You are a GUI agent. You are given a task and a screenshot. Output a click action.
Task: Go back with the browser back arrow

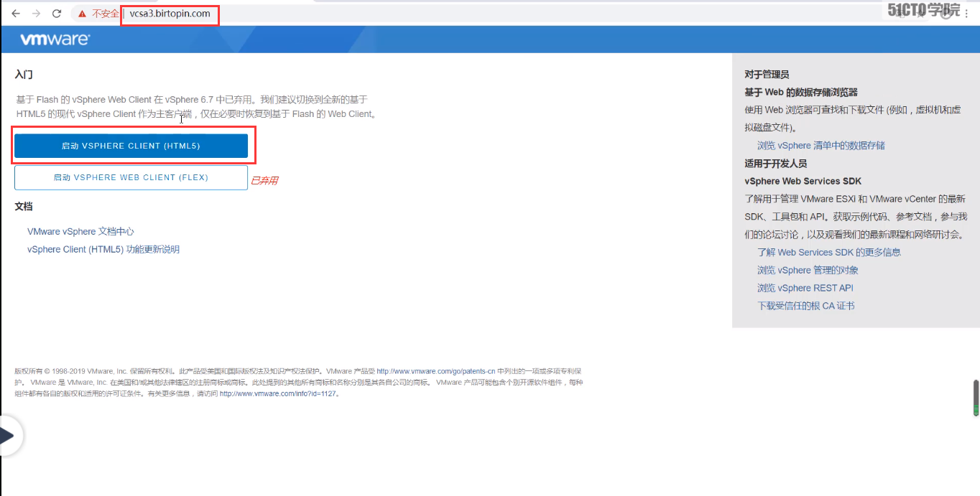pyautogui.click(x=16, y=14)
